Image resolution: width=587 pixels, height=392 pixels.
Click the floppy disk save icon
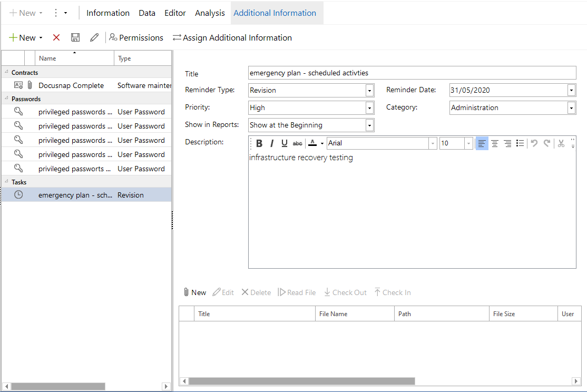point(75,37)
